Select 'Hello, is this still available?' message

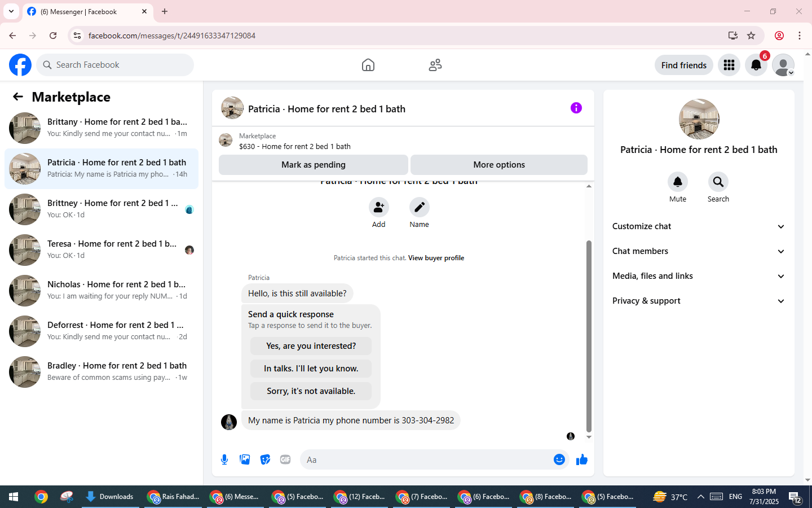(297, 294)
